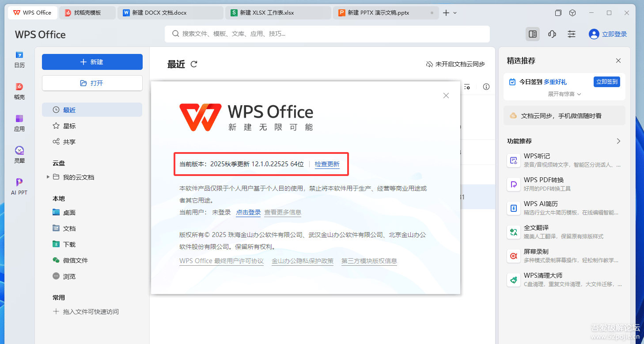Switch to the 新建 XLSX 工作表.xlsx tab
This screenshot has width=644, height=344.
pos(278,13)
